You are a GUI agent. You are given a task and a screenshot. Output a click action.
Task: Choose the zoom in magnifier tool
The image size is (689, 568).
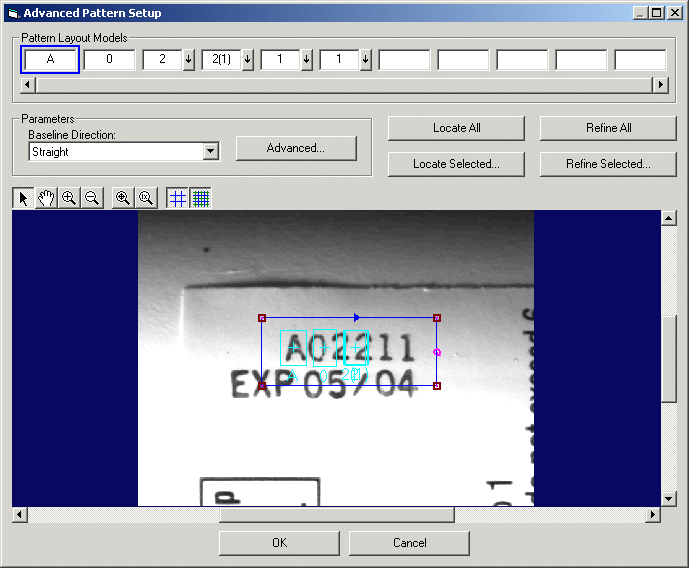click(x=69, y=198)
